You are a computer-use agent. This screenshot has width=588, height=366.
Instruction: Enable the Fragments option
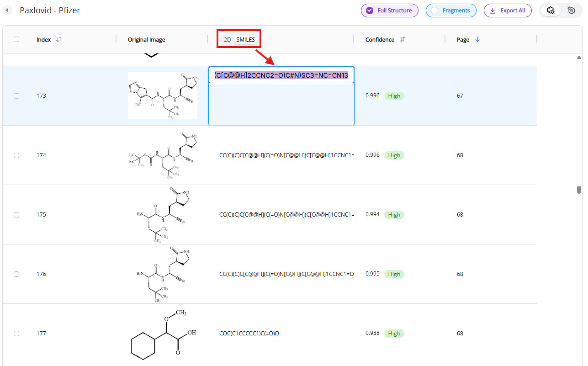pos(451,11)
